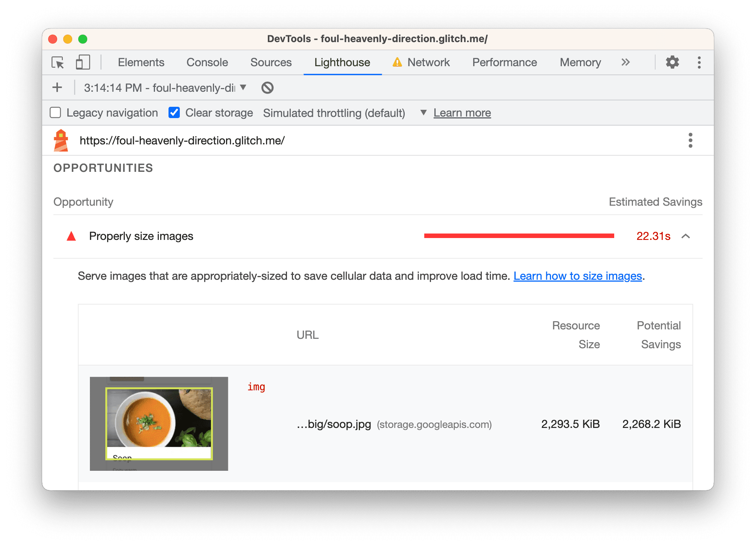Open the inspection cursor tool icon
The image size is (756, 546).
coord(59,62)
